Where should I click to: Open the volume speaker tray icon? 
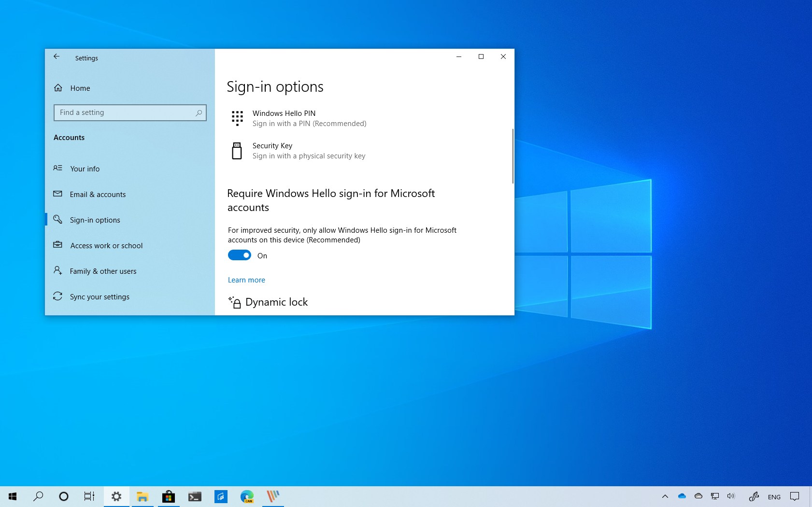coord(731,496)
